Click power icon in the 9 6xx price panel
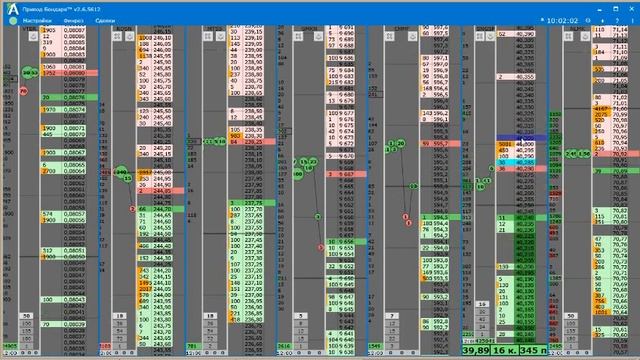This screenshot has width=640, height=360. [x=318, y=37]
